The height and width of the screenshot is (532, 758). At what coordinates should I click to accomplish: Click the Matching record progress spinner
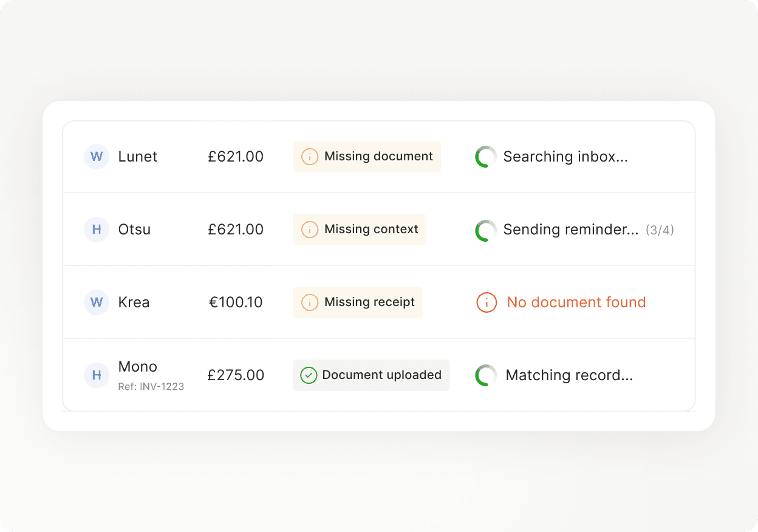pyautogui.click(x=485, y=375)
